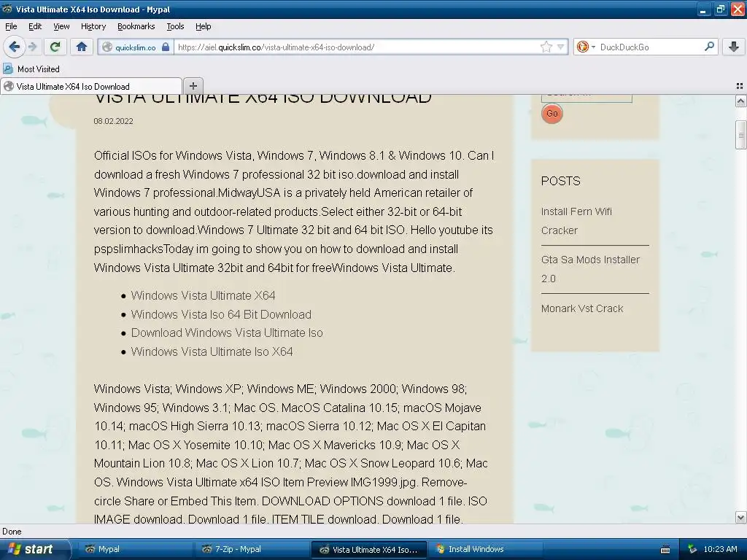Switch to the Install Windows taskbar item
Image resolution: width=747 pixels, height=560 pixels.
tap(485, 549)
